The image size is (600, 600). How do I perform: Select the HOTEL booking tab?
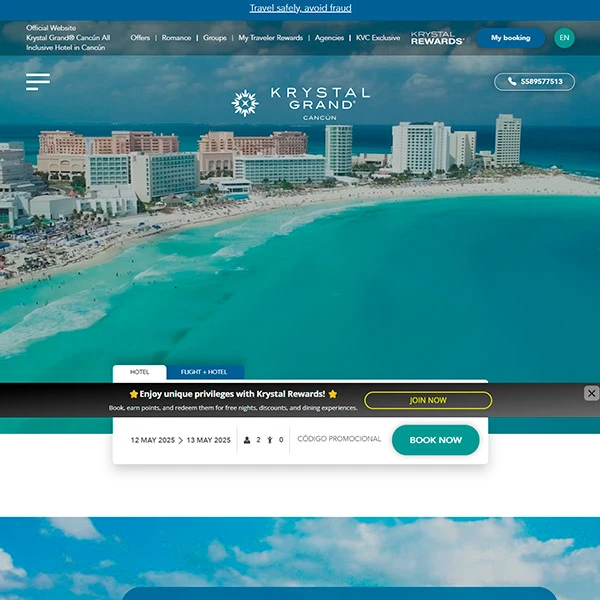139,372
